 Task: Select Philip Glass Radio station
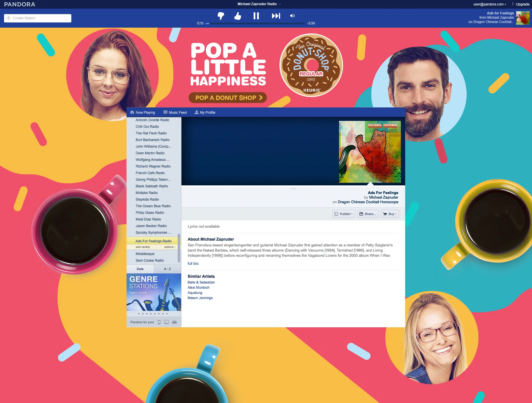[x=150, y=213]
